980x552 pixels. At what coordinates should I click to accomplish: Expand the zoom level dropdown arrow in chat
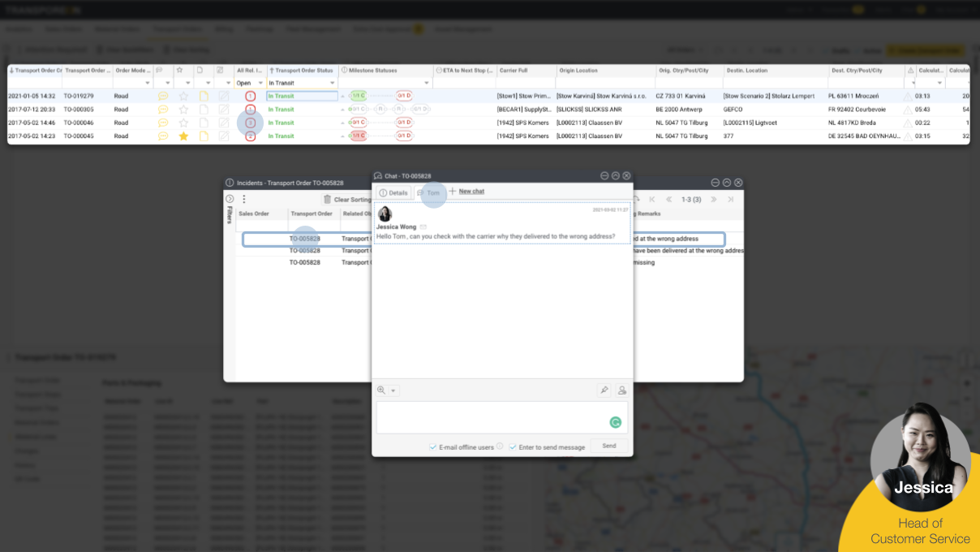393,391
